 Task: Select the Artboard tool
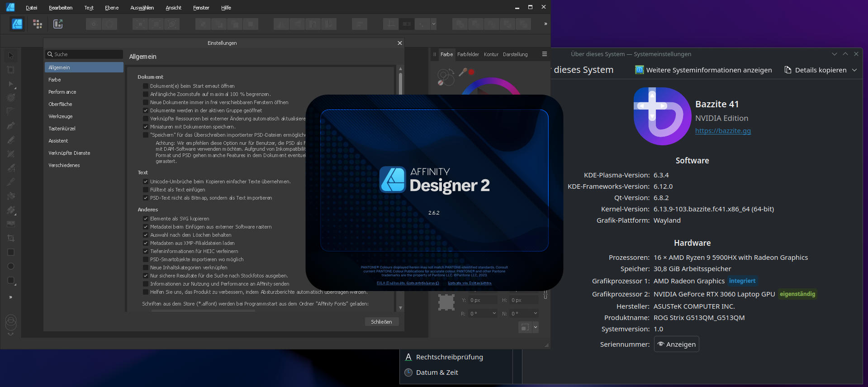pyautogui.click(x=11, y=70)
